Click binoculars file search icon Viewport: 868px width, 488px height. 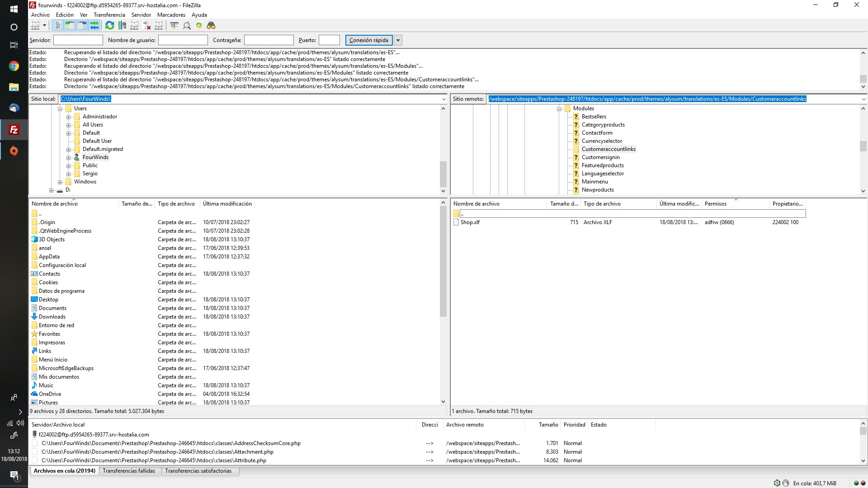coord(211,26)
